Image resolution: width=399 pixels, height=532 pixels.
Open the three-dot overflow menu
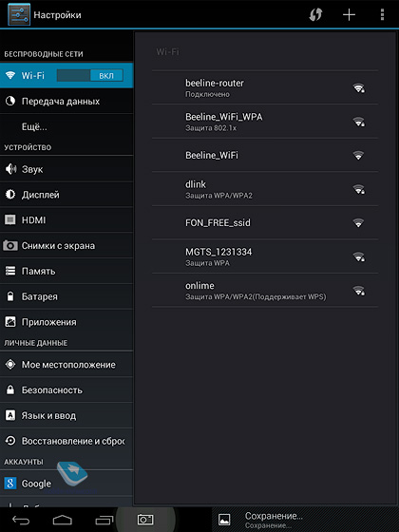pos(382,15)
